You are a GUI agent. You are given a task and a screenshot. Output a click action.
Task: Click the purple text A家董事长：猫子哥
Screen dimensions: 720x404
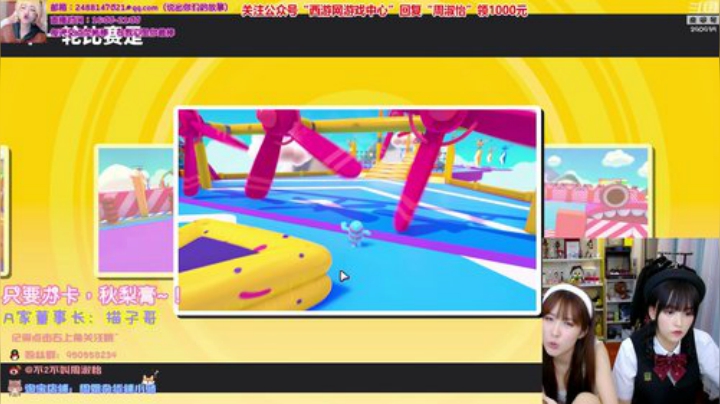pos(80,318)
